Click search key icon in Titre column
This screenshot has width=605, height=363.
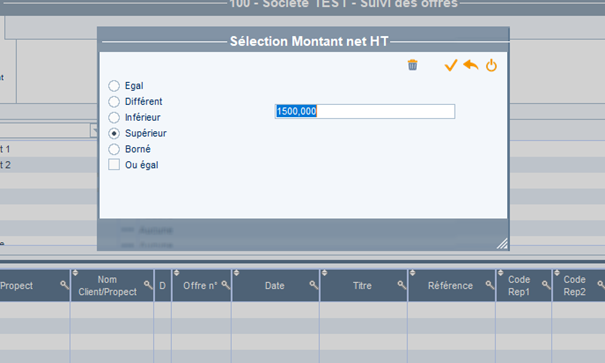[402, 285]
